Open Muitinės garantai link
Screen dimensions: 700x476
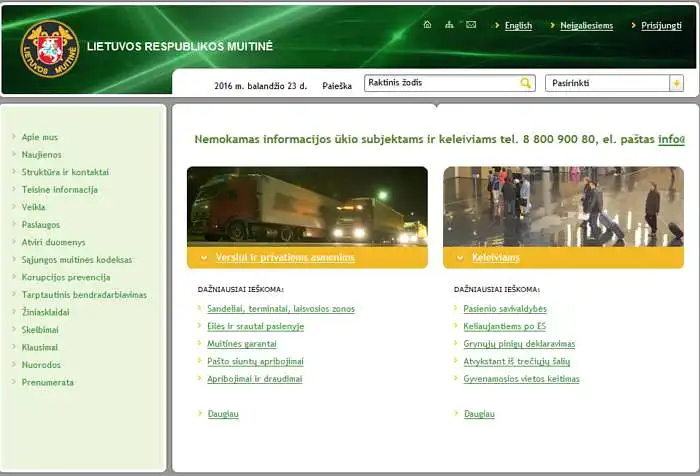click(242, 344)
